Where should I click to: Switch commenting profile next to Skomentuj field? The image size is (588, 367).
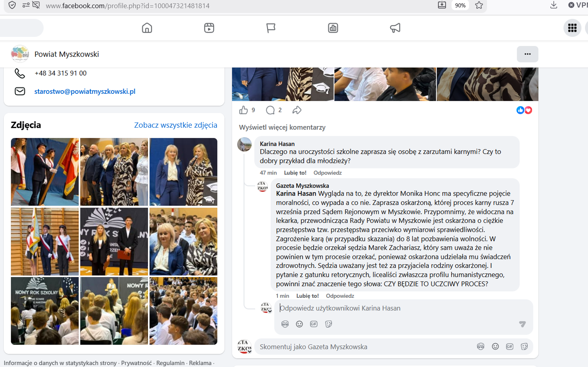tap(244, 347)
